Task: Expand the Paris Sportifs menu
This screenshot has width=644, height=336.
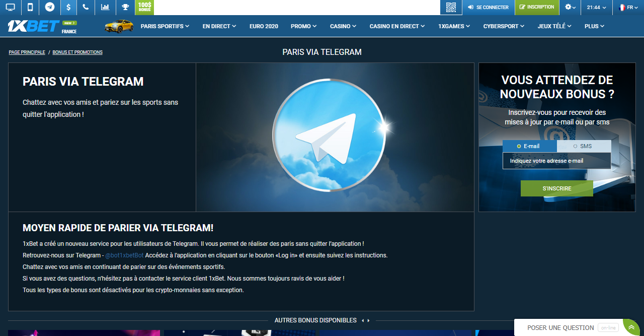Action: [165, 26]
